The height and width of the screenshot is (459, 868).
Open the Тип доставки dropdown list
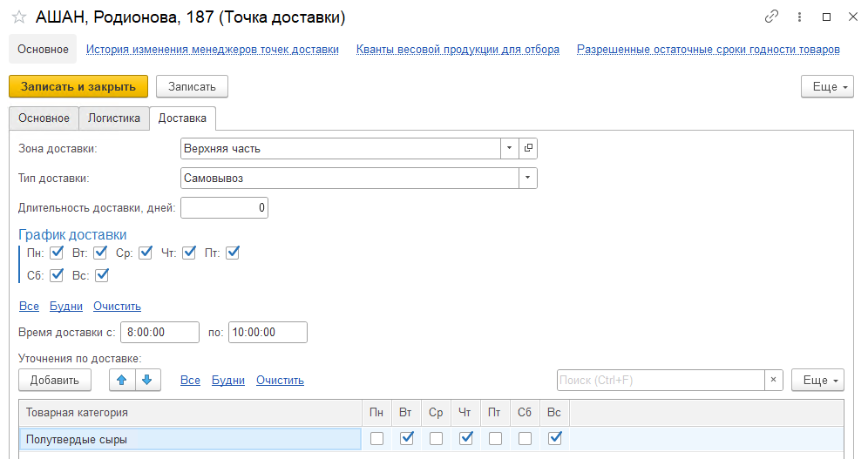tap(527, 178)
